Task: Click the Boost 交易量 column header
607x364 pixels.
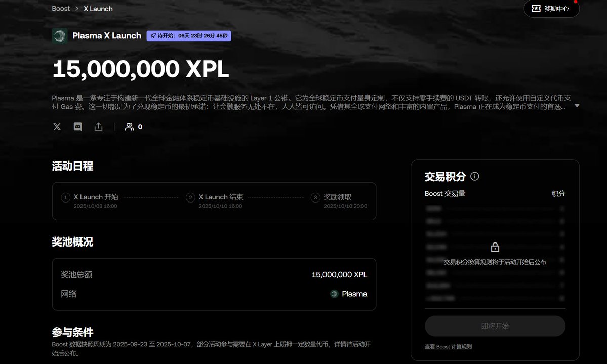Action: 445,193
